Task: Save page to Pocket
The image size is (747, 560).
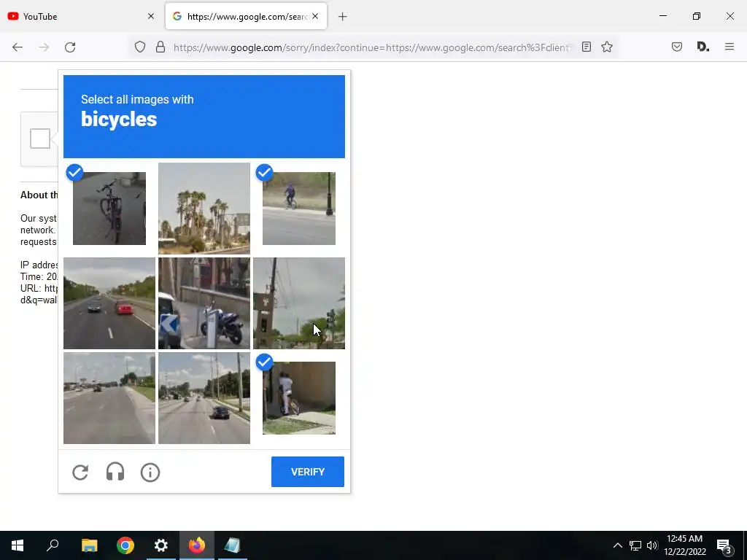Action: point(677,47)
